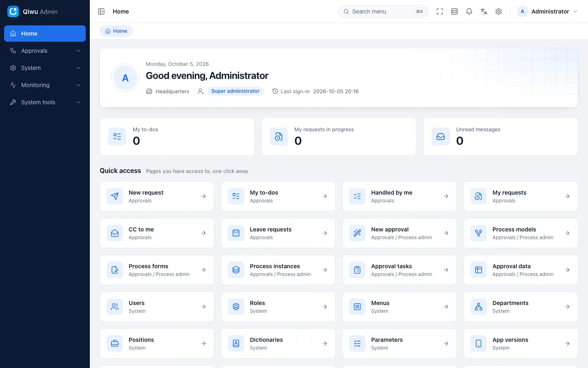Screen dimensions: 588x368
Task: Click the Dictionaries book icon
Action: tap(236, 343)
